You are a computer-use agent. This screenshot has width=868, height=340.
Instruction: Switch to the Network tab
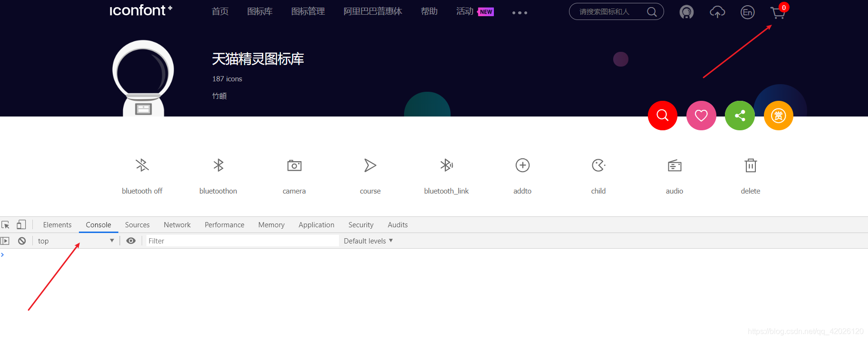[177, 225]
